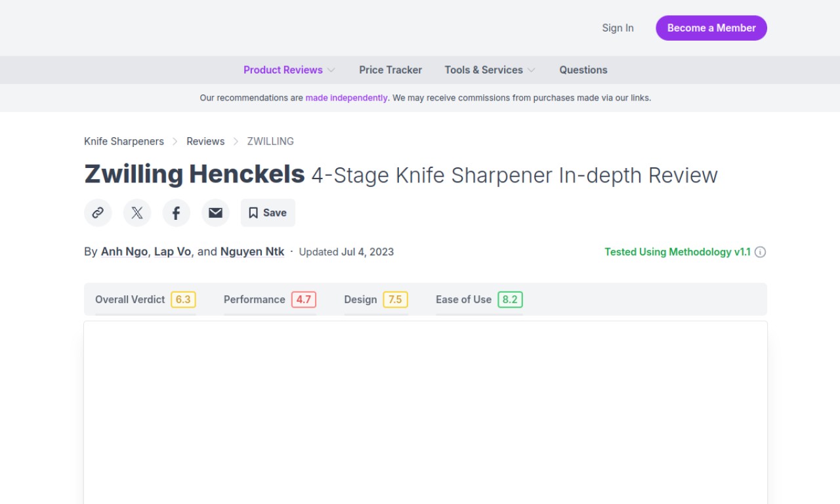
Task: Jump to the Overall Verdict tab
Action: click(x=145, y=300)
